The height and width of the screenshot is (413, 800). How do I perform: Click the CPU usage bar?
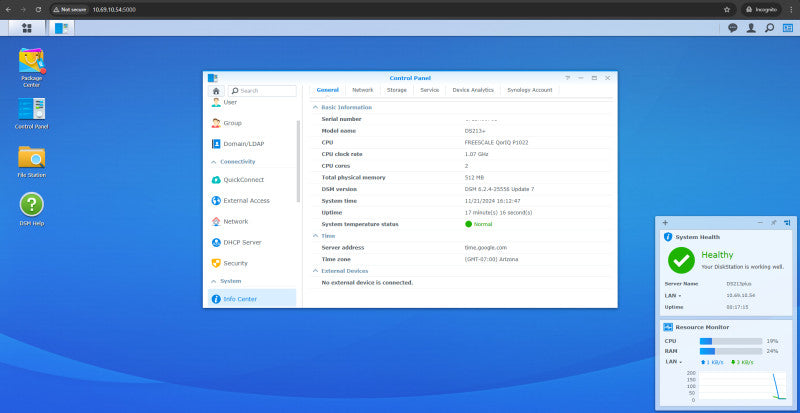[731, 341]
